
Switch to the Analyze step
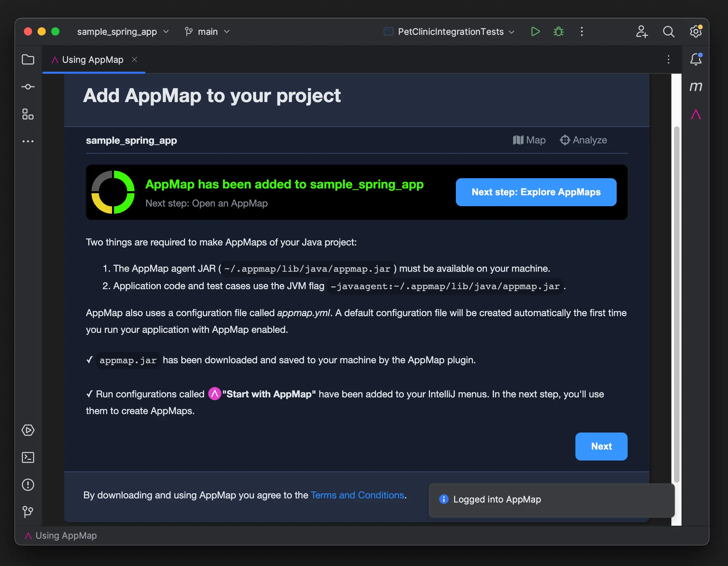pyautogui.click(x=583, y=140)
